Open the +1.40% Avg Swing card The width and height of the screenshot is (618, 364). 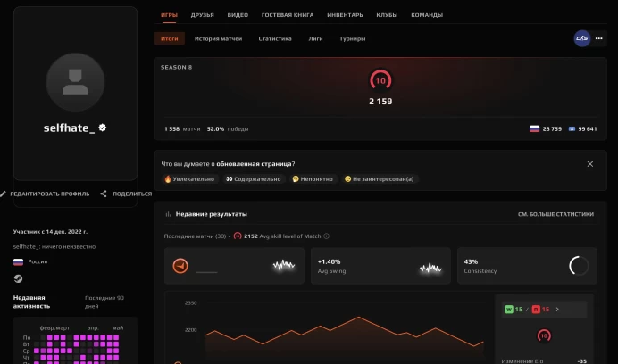[380, 266]
